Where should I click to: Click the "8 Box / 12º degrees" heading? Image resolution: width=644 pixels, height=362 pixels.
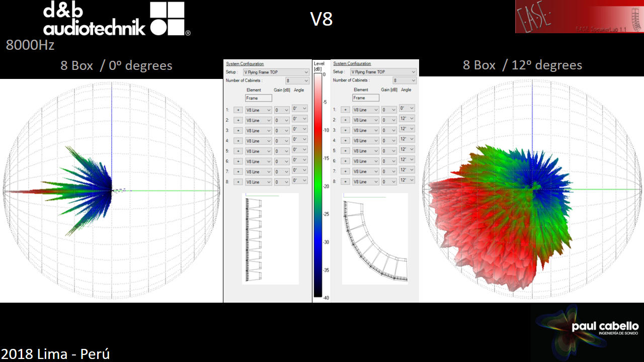coord(522,65)
